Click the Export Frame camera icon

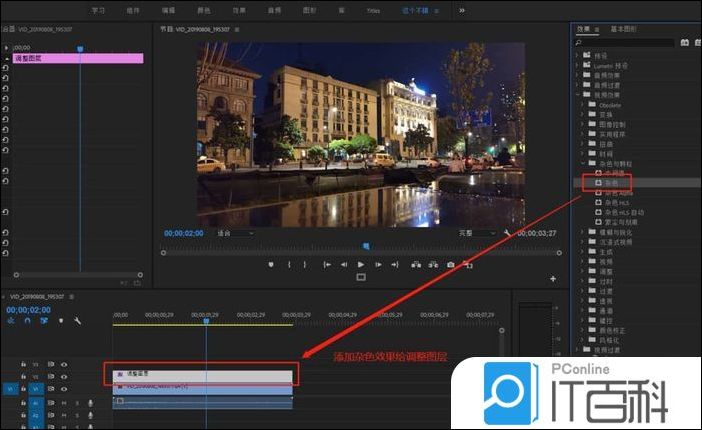pos(451,264)
